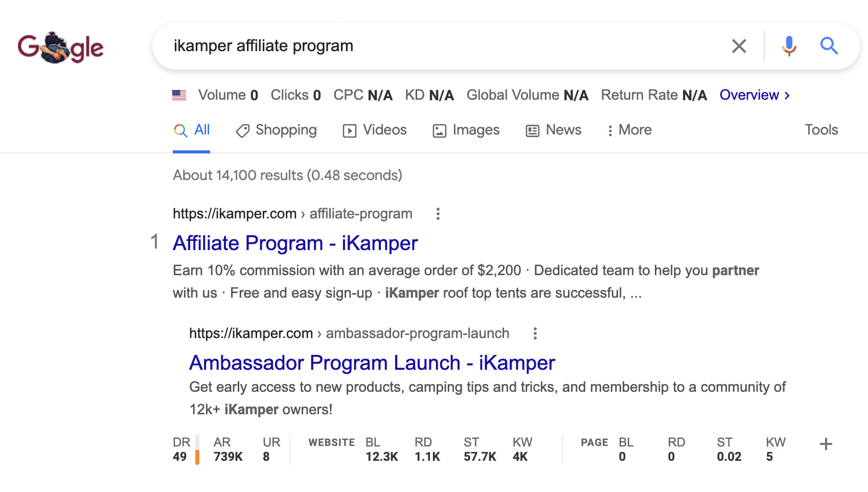Open the Ambassador Program Launch - iKamper result
Screen dimensions: 868x492
pos(372,363)
